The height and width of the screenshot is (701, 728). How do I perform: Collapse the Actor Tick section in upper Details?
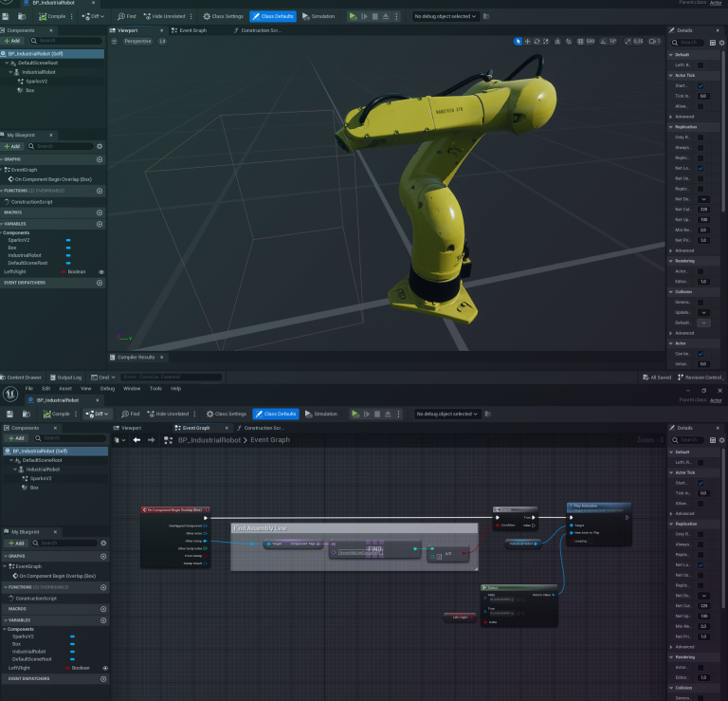coord(671,75)
